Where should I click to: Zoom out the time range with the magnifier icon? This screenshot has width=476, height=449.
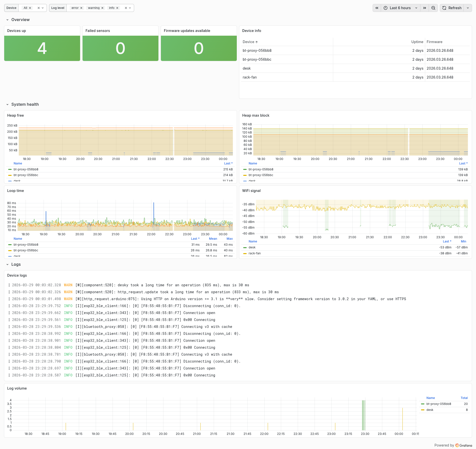click(x=433, y=8)
